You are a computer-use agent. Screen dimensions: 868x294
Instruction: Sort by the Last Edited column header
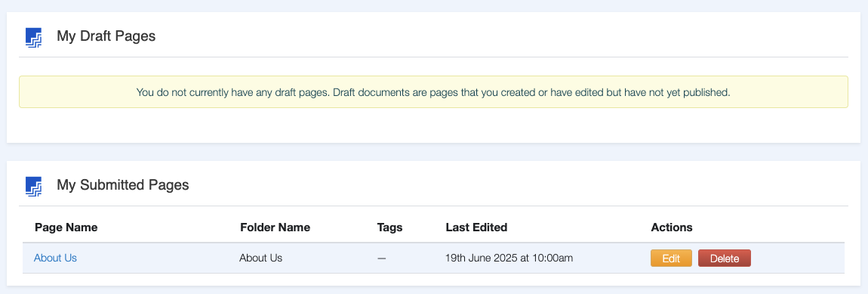[476, 227]
